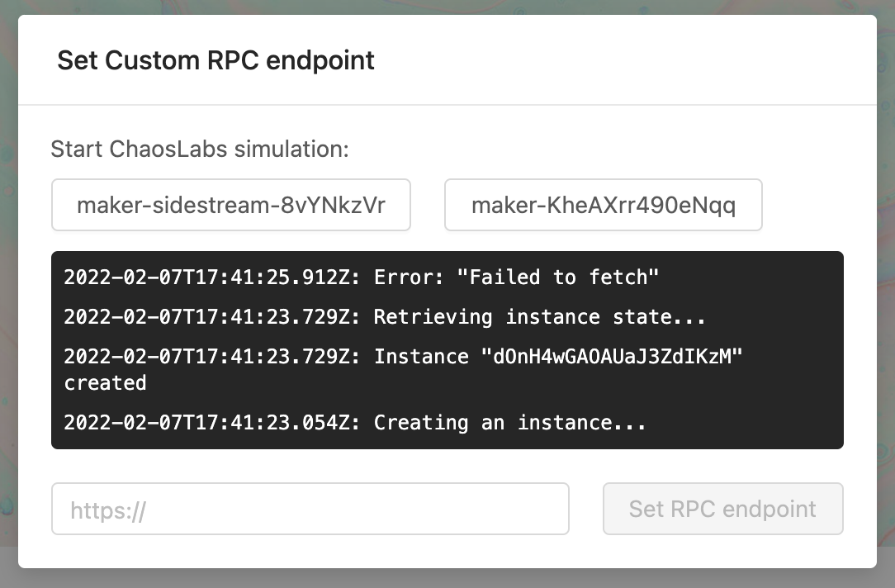Click the divider below the dialog title
Image resolution: width=895 pixels, height=588 pixels.
point(447,104)
